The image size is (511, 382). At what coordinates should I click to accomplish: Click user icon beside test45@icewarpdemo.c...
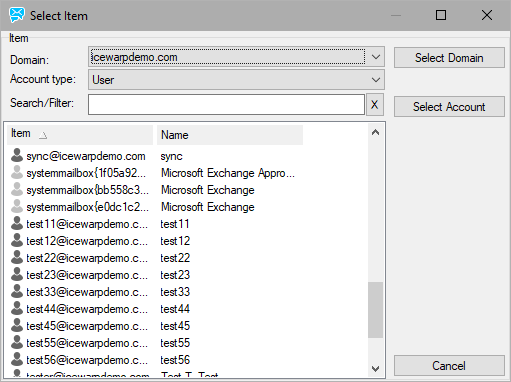point(17,325)
